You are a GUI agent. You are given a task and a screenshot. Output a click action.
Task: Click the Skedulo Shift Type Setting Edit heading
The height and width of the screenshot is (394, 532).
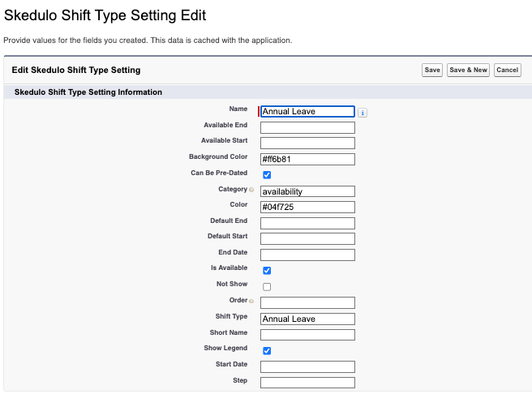105,15
